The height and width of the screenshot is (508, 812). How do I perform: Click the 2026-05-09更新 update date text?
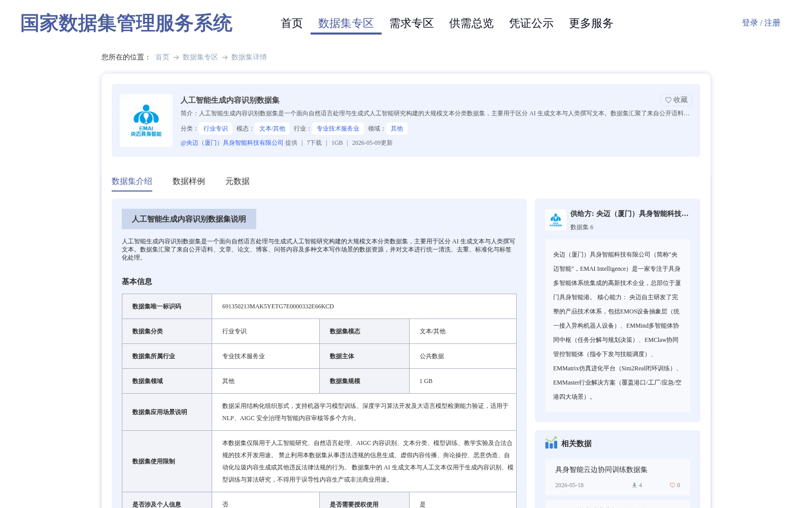(x=373, y=143)
